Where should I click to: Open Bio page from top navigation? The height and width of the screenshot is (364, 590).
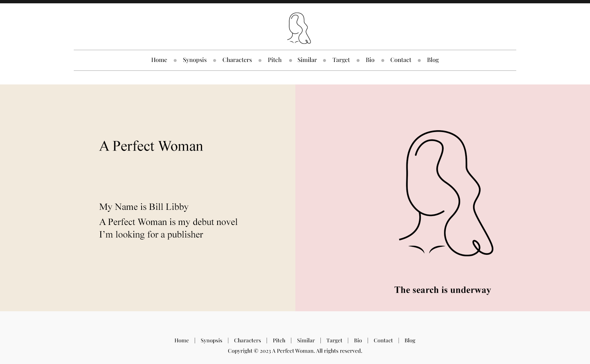pos(370,60)
